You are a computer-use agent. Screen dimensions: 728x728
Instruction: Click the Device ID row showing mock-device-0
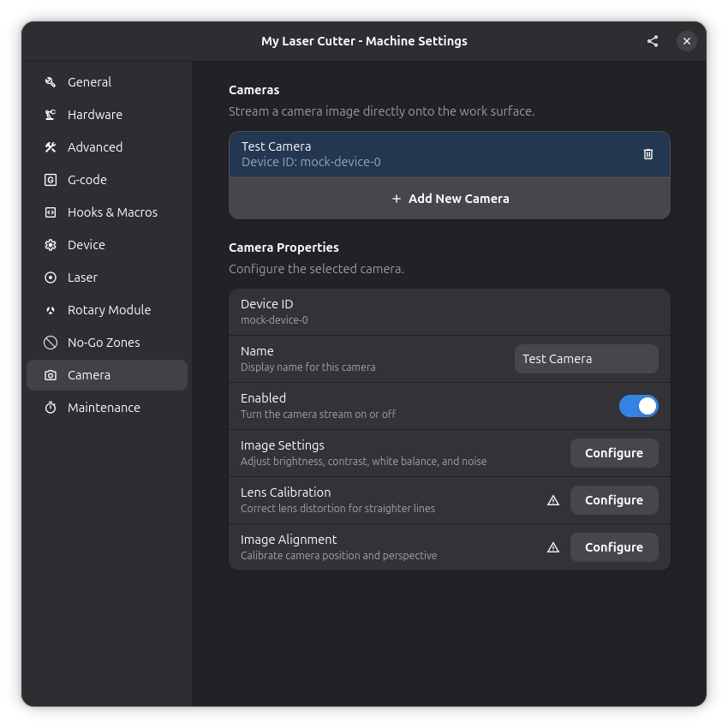pos(450,312)
